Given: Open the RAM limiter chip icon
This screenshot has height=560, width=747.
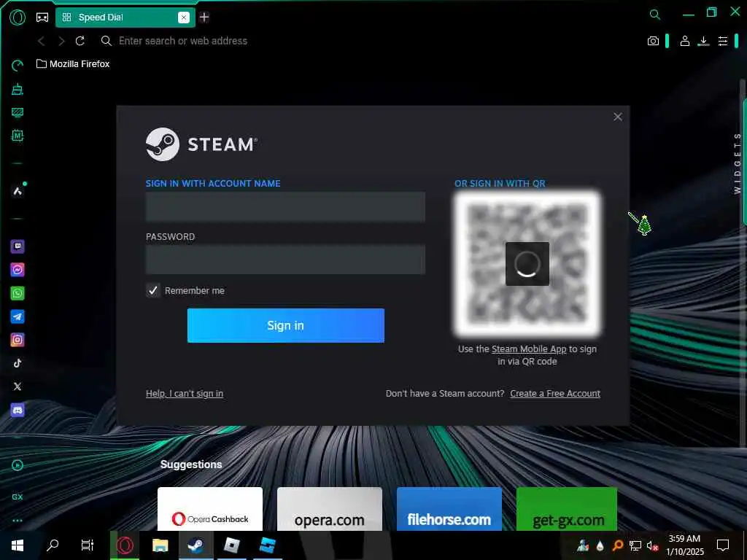Looking at the screenshot, I should [x=18, y=136].
